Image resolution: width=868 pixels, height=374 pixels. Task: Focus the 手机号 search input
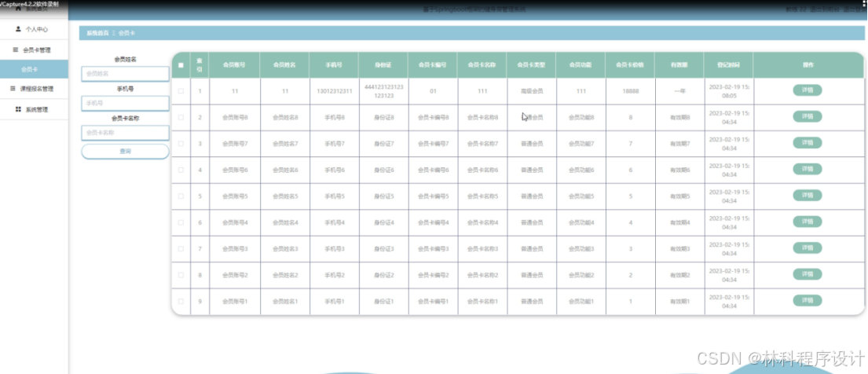pos(125,103)
